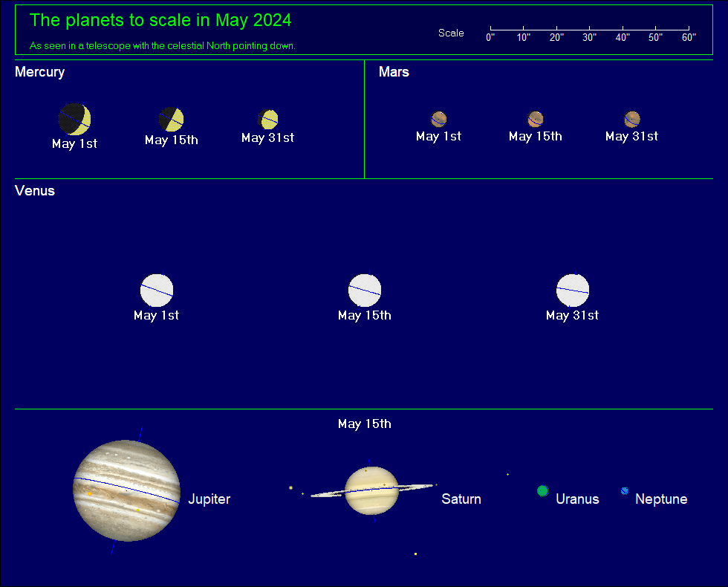This screenshot has height=587, width=728.
Task: Click the 'May 15th' heading above Jupiter and Saturn
Action: coord(365,424)
